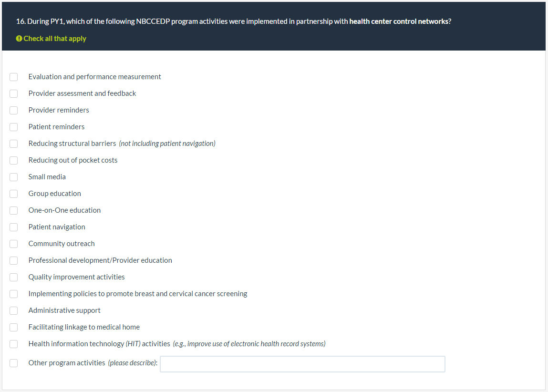Select Professional development/Provider education
548x392 pixels.
click(14, 260)
